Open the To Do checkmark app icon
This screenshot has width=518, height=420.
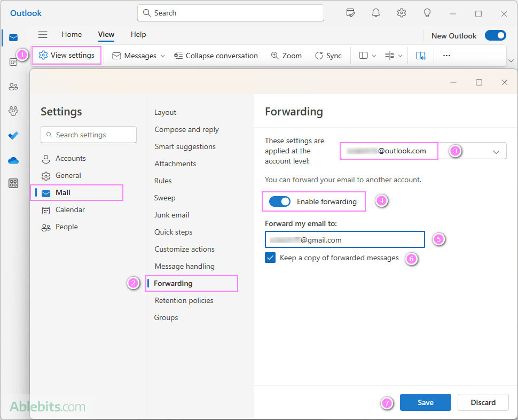point(13,136)
